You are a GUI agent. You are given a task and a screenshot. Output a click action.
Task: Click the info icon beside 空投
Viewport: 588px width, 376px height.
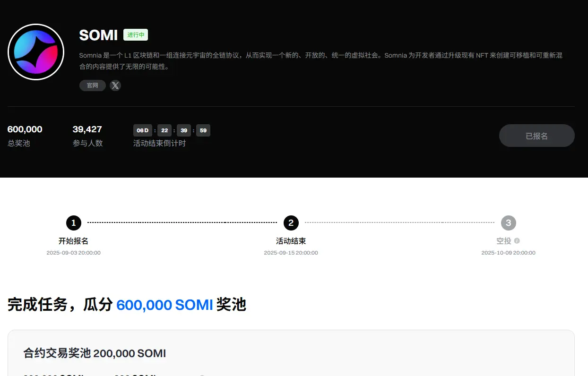pos(517,241)
